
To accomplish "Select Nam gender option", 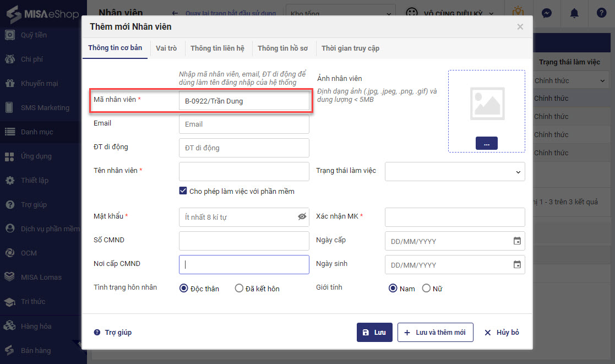I will [x=393, y=289].
